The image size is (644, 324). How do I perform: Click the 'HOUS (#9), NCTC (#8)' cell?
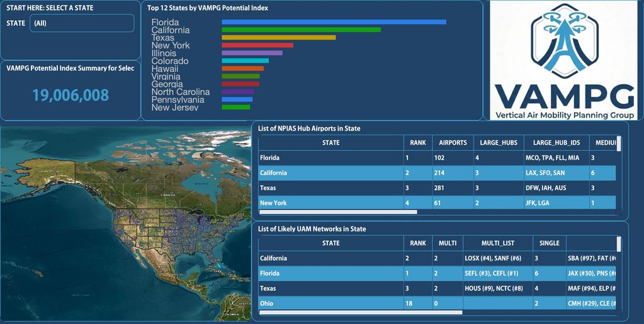click(x=498, y=288)
